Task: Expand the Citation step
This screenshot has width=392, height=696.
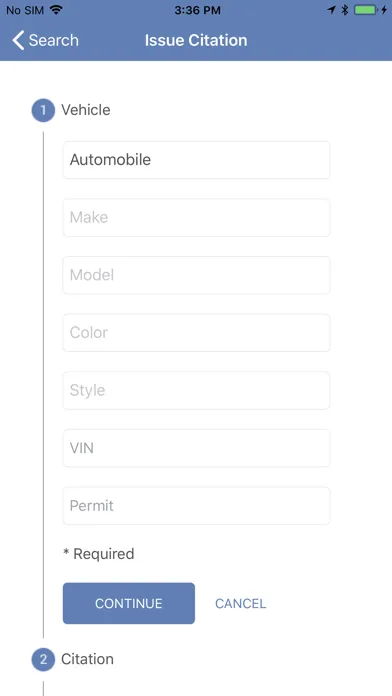Action: click(87, 659)
